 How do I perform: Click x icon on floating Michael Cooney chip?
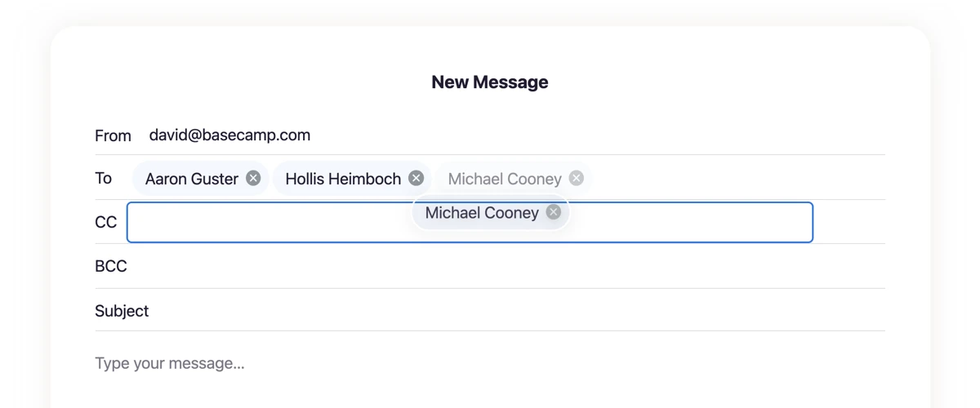(554, 212)
